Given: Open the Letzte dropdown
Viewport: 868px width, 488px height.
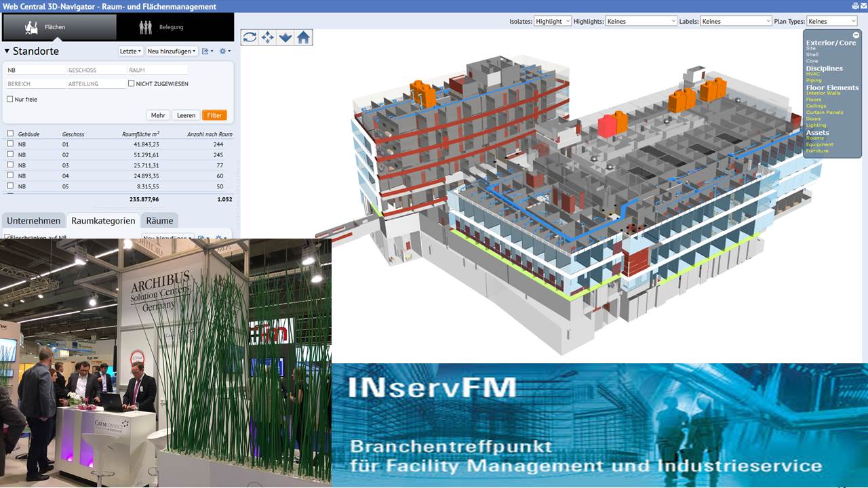Looking at the screenshot, I should (130, 51).
